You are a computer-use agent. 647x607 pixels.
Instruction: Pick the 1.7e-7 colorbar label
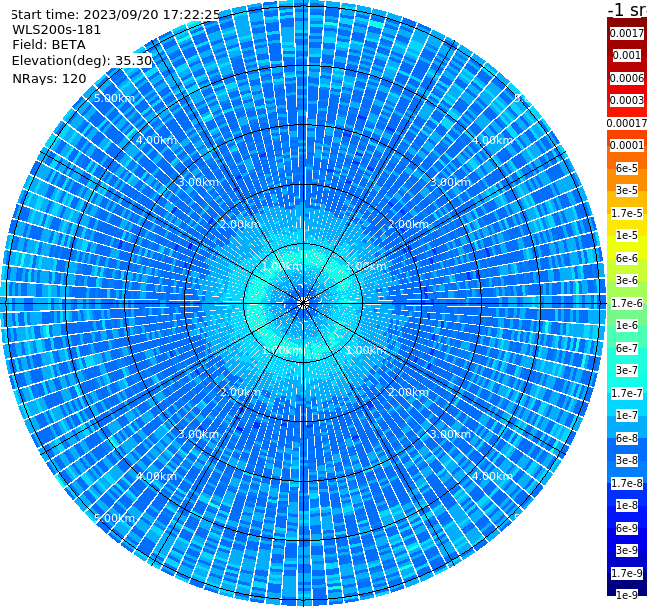pyautogui.click(x=627, y=393)
